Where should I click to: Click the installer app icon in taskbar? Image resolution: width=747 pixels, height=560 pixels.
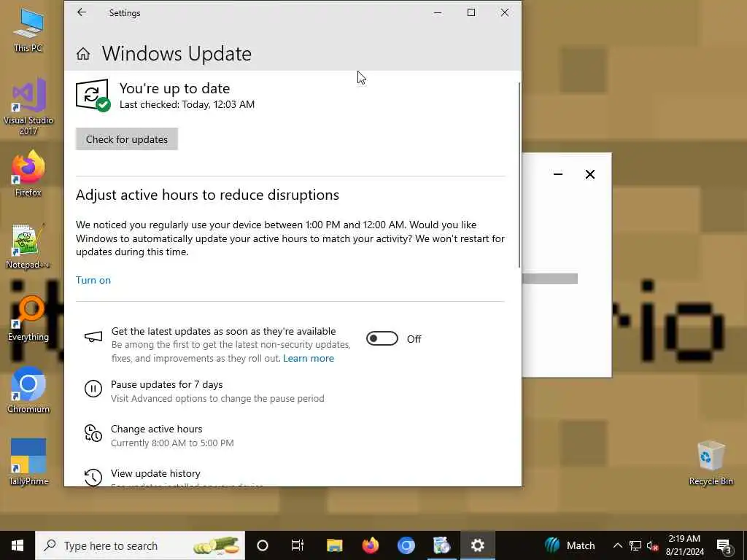441,545
